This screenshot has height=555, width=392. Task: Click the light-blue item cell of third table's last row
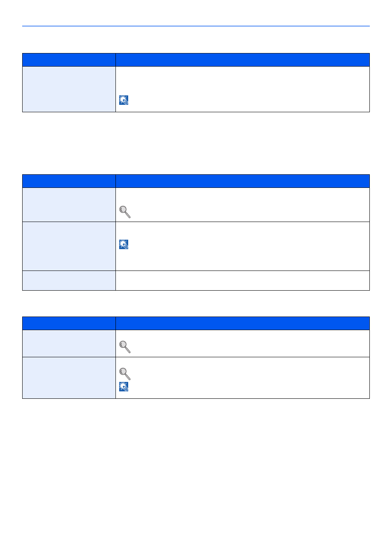click(x=69, y=378)
